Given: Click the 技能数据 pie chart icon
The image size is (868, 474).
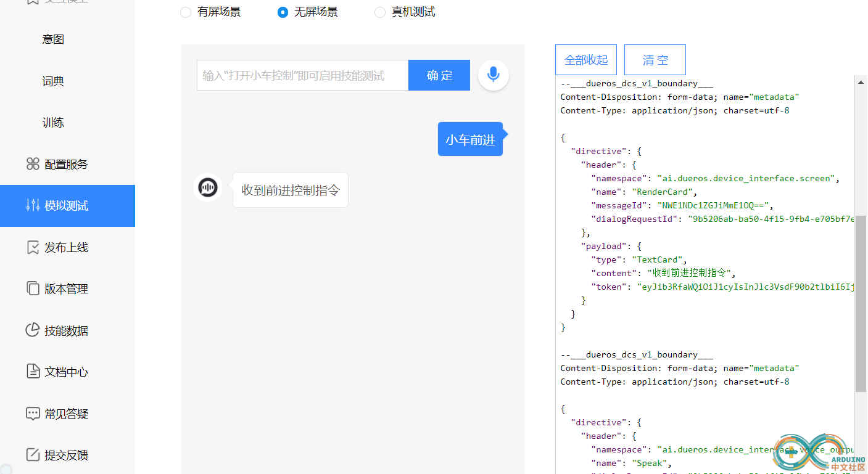Looking at the screenshot, I should [33, 330].
